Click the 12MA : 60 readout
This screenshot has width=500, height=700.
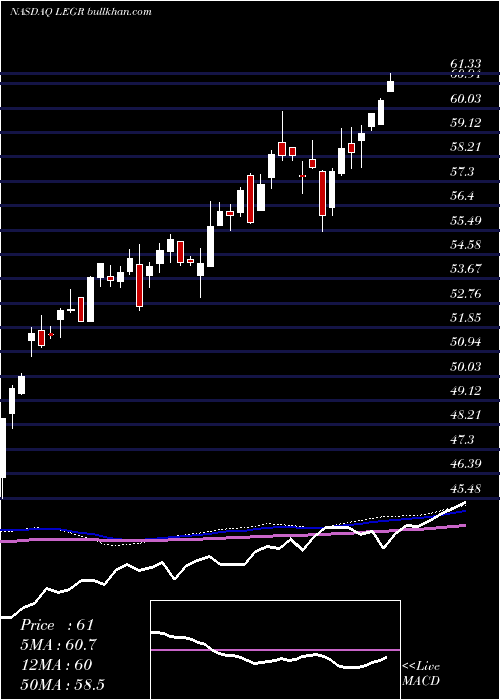[56, 665]
